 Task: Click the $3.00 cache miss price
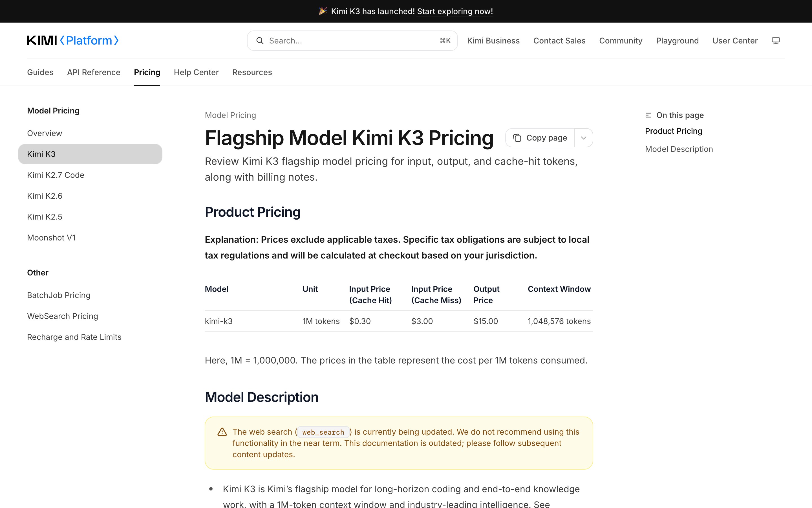coord(422,321)
